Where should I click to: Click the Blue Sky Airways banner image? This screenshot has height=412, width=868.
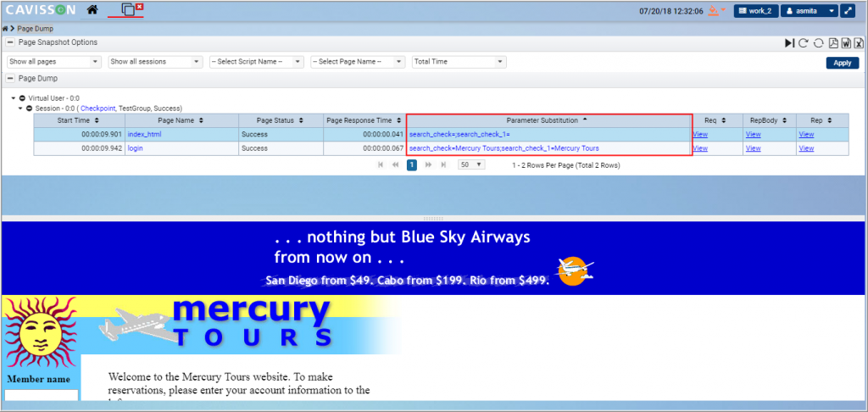click(430, 258)
